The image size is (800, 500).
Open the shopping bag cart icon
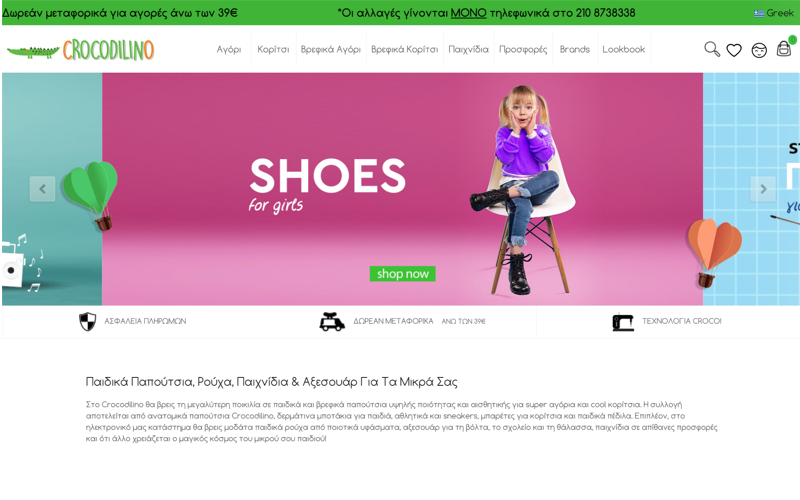pyautogui.click(x=784, y=48)
